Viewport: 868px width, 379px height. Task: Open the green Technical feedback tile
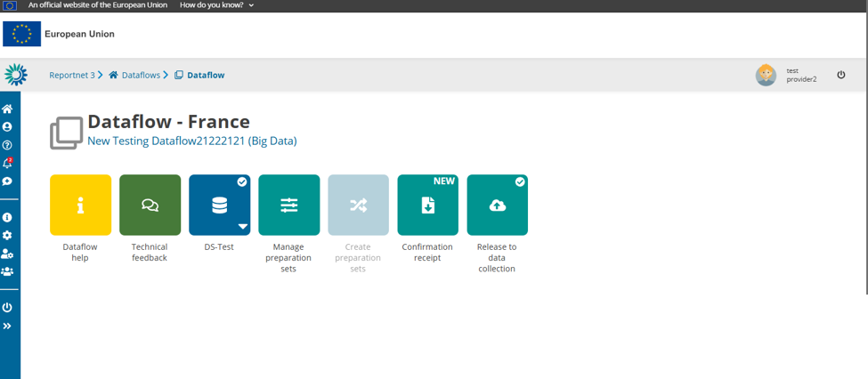point(150,205)
